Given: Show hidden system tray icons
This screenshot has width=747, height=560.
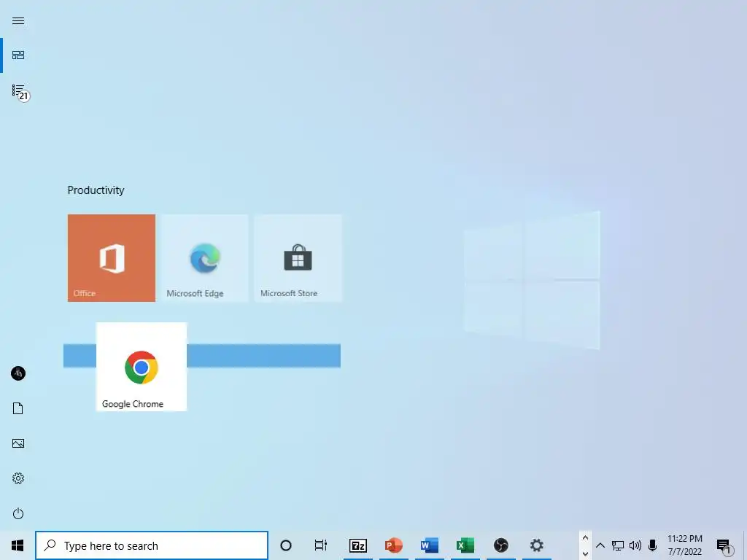Looking at the screenshot, I should [600, 545].
